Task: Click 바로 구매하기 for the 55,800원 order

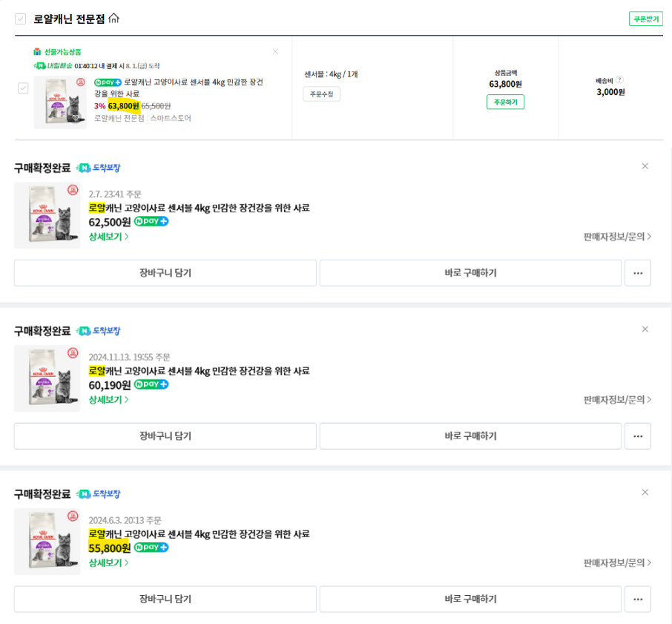Action: pyautogui.click(x=470, y=600)
